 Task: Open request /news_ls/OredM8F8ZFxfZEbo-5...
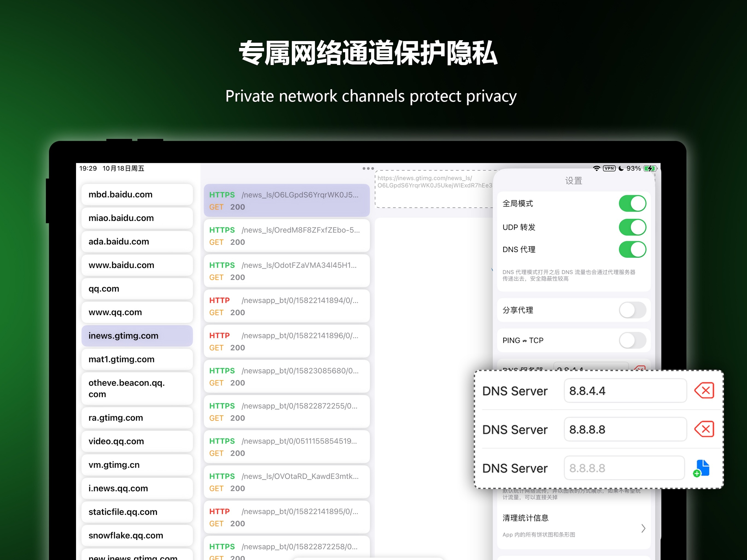pos(287,236)
